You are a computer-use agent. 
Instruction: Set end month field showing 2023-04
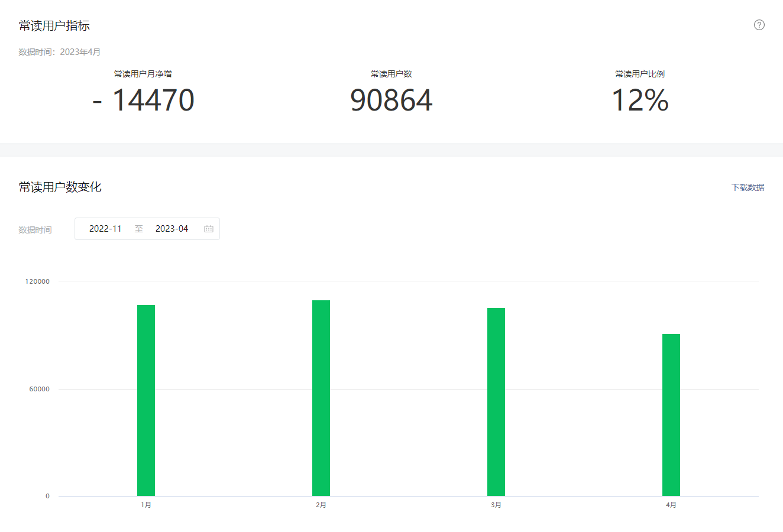coord(172,229)
